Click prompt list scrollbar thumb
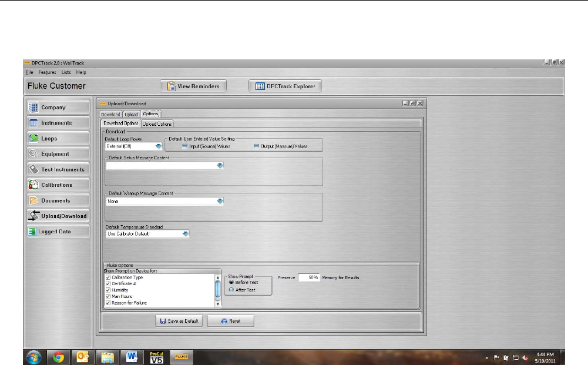Viewport: 588px width, 365px height. (218, 289)
